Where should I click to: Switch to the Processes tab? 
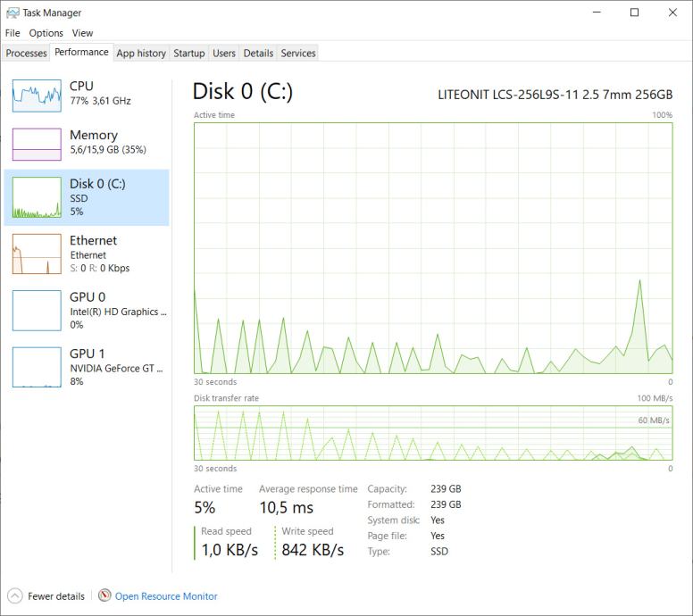pos(26,53)
